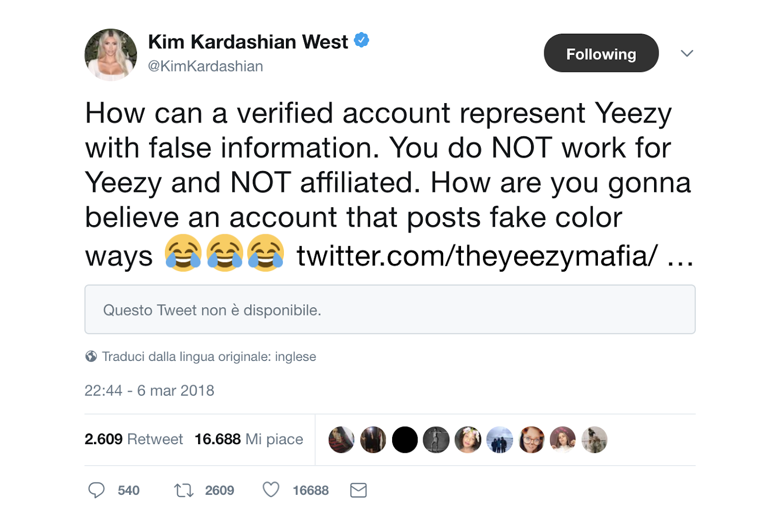Click the last liker avatar on right

[x=594, y=440]
